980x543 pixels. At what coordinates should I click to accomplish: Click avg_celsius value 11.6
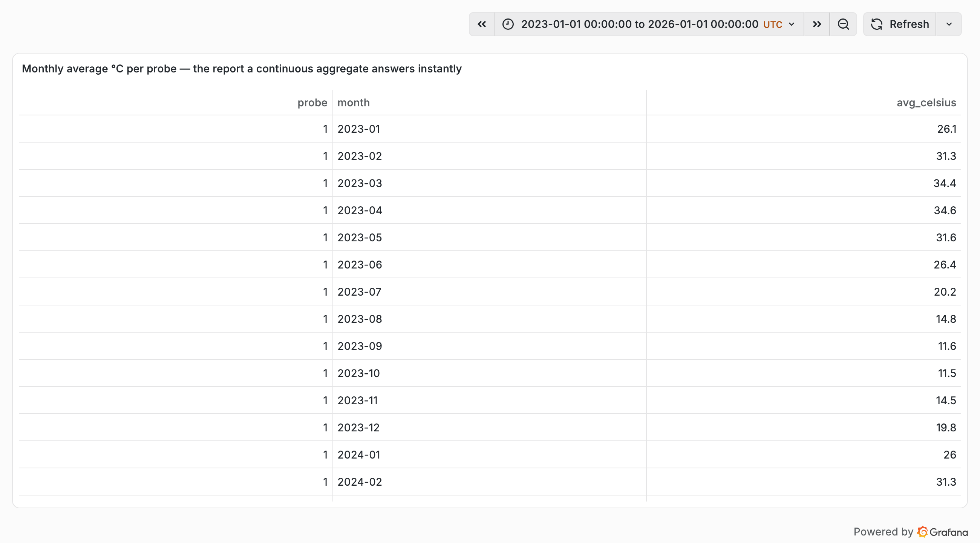947,346
